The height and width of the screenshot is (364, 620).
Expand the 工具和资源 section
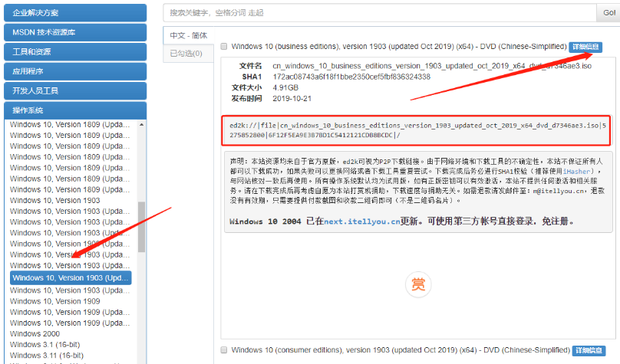tap(74, 51)
